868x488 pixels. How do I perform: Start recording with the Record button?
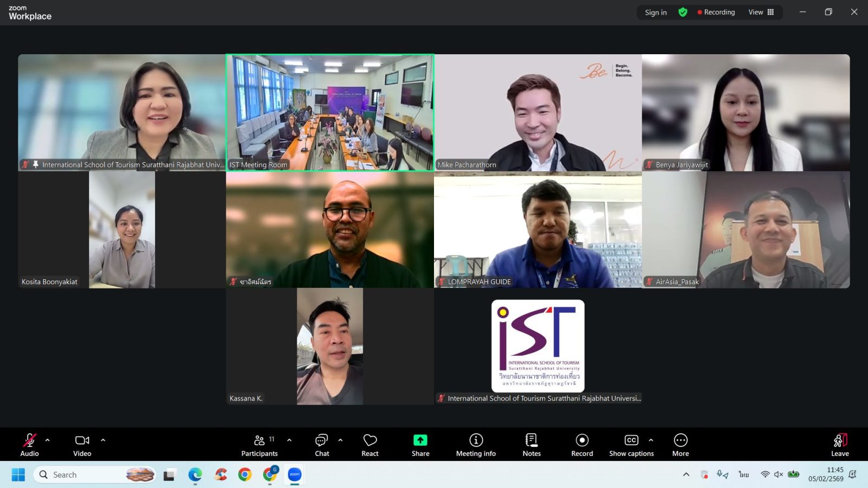(x=582, y=445)
